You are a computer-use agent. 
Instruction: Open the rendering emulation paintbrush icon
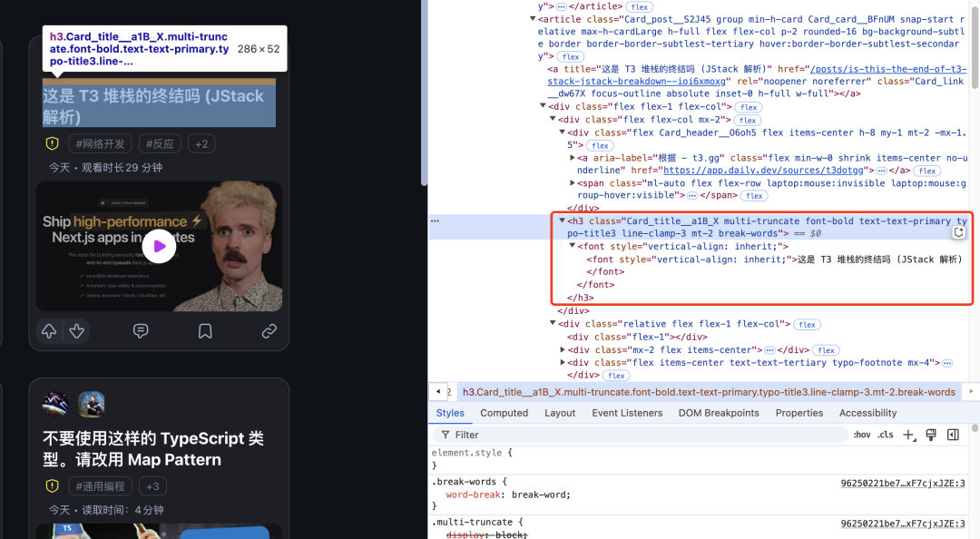[x=931, y=435]
